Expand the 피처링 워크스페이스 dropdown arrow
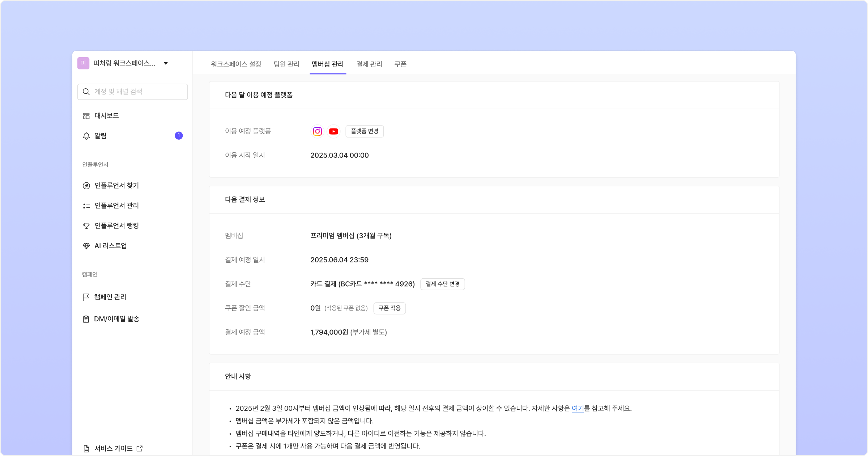 click(166, 64)
